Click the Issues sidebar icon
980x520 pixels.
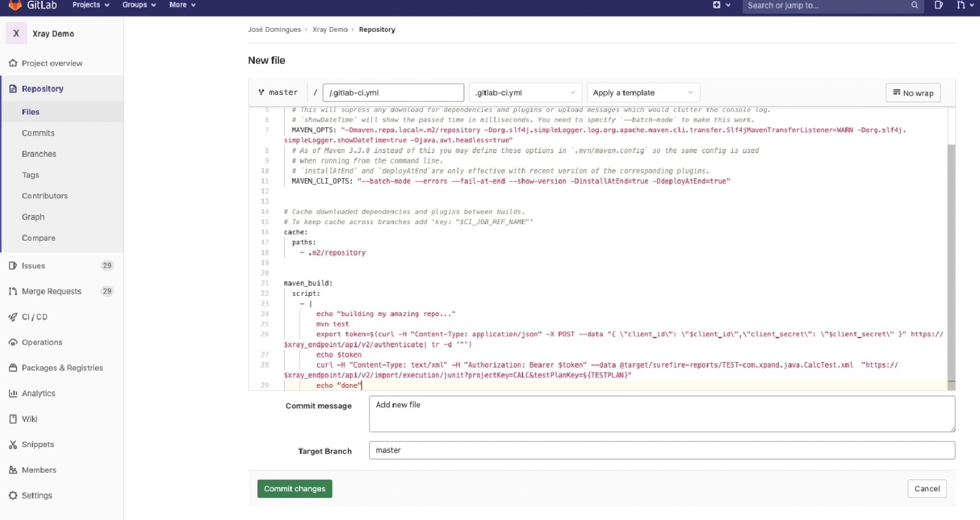point(13,266)
